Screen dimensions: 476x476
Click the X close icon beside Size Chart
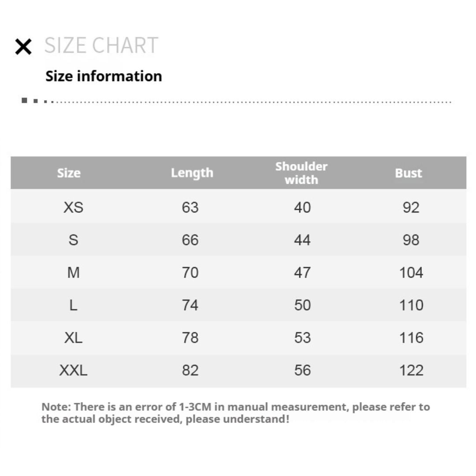pyautogui.click(x=23, y=46)
